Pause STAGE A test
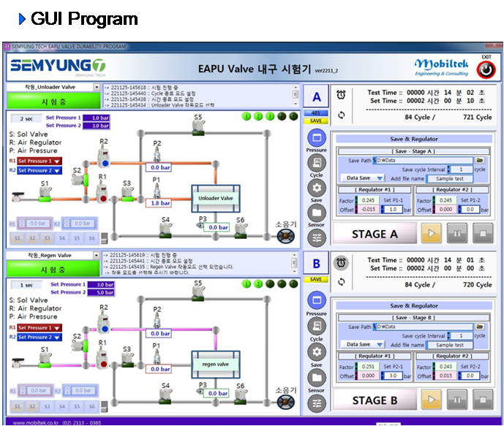Screen dimensions: 504x426 click(x=456, y=233)
